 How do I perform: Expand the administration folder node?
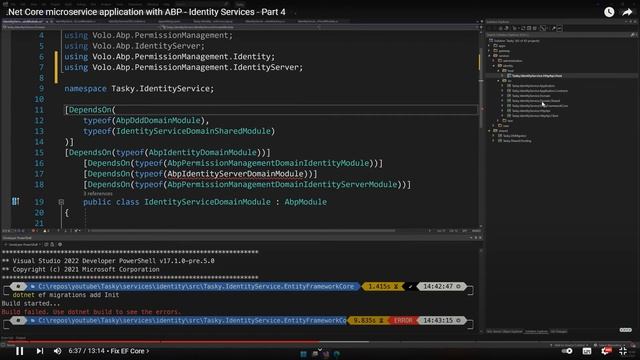click(493, 61)
